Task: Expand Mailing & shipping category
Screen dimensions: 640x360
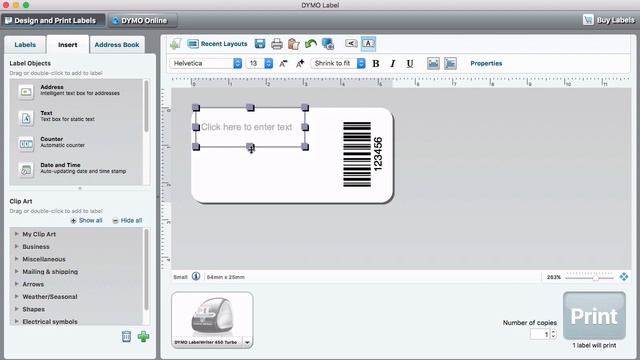Action: click(x=17, y=271)
